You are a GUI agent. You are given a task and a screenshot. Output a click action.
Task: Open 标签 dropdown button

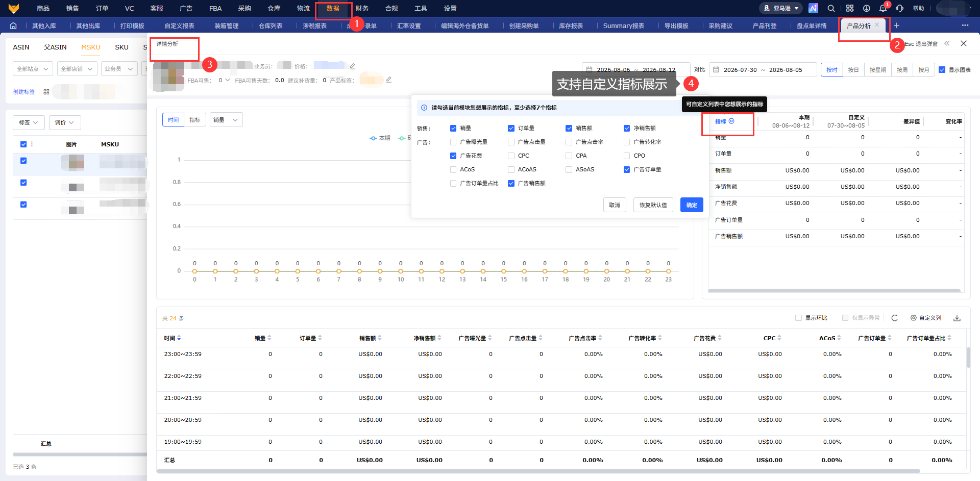point(29,122)
